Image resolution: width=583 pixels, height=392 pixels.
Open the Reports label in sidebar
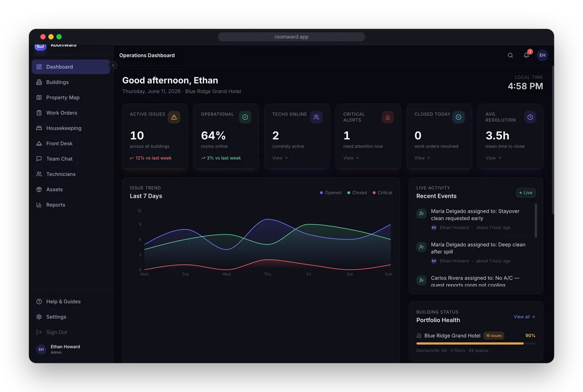point(56,205)
